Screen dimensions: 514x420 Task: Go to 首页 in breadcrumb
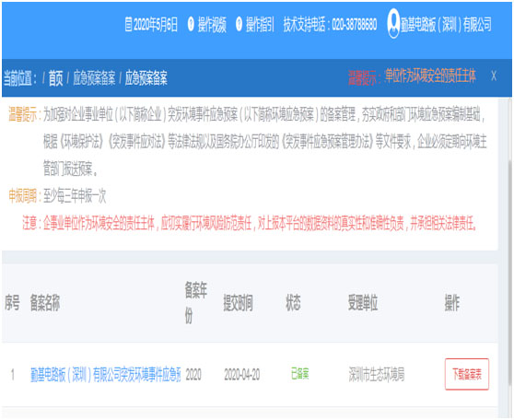click(x=55, y=78)
